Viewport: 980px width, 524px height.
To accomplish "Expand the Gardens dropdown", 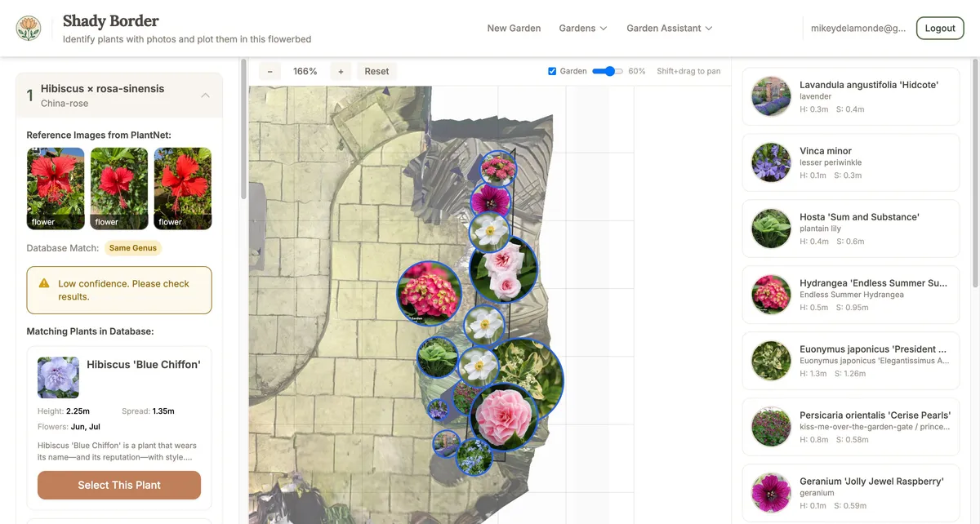I will click(x=582, y=28).
